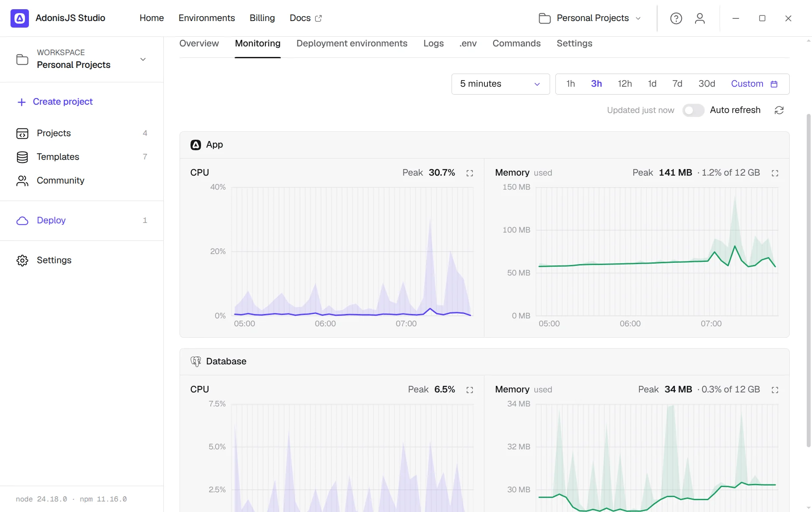The width and height of the screenshot is (812, 512).
Task: Open the Personal Projects dropdown in top bar
Action: tap(590, 18)
